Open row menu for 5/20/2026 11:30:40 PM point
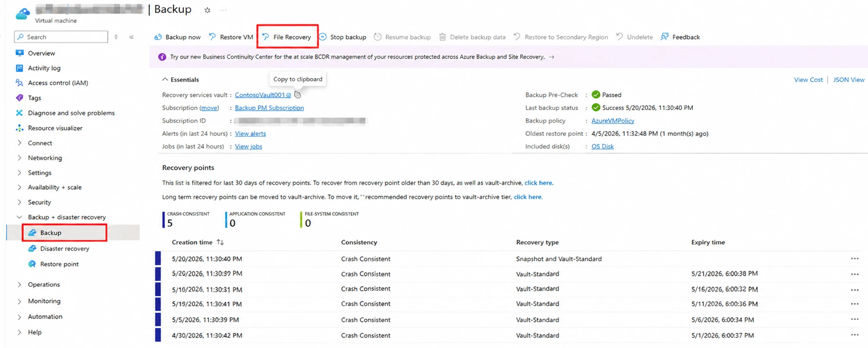868x348 pixels. point(854,259)
